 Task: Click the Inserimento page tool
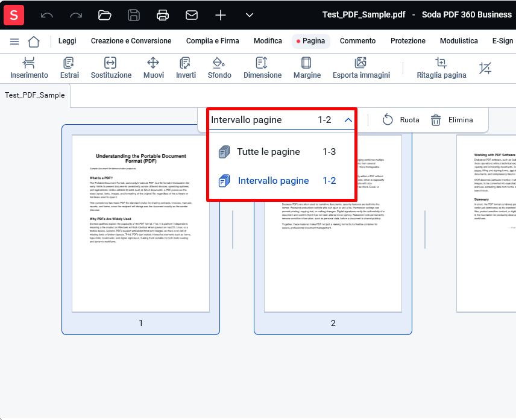29,68
